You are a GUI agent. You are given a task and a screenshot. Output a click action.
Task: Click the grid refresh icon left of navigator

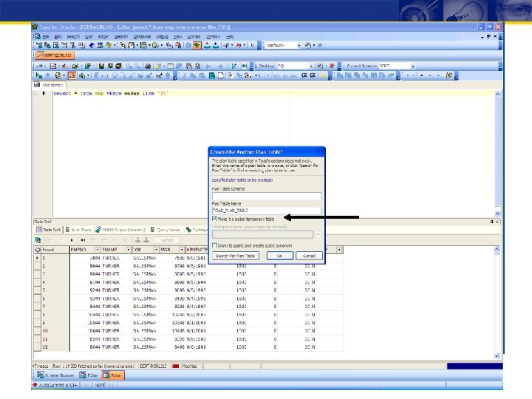pos(38,240)
